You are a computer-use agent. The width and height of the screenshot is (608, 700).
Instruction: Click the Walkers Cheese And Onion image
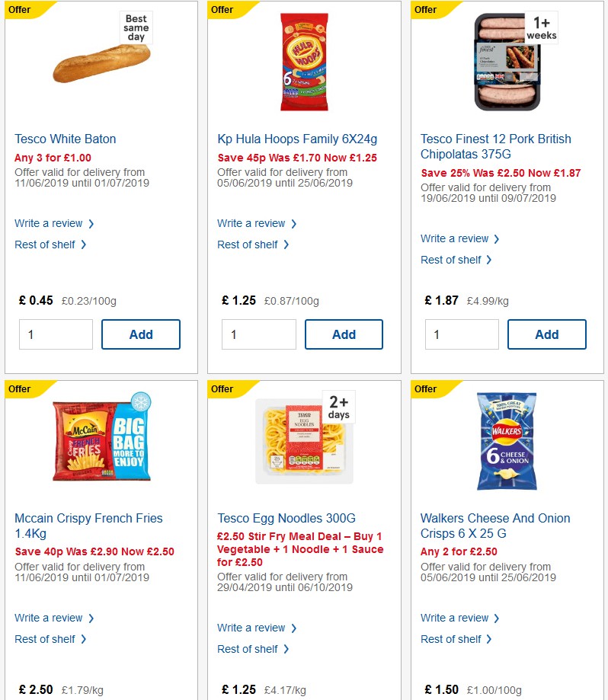pyautogui.click(x=507, y=442)
